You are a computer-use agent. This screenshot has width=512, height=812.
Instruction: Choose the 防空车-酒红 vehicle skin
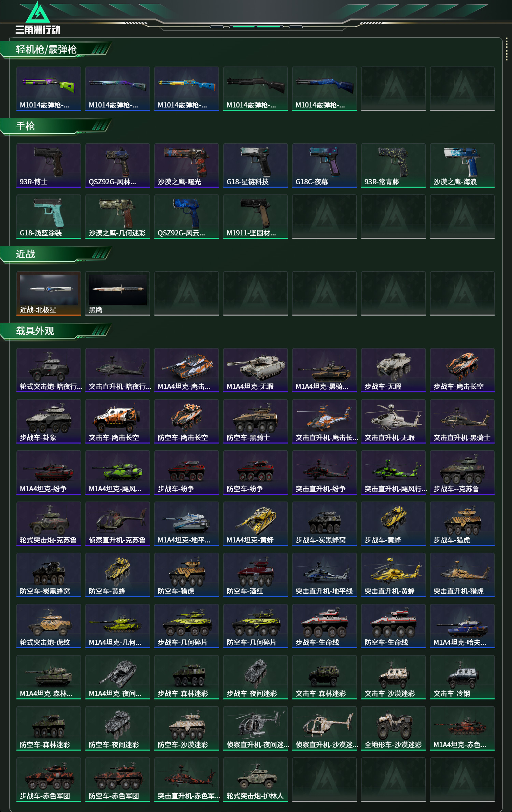(x=256, y=575)
